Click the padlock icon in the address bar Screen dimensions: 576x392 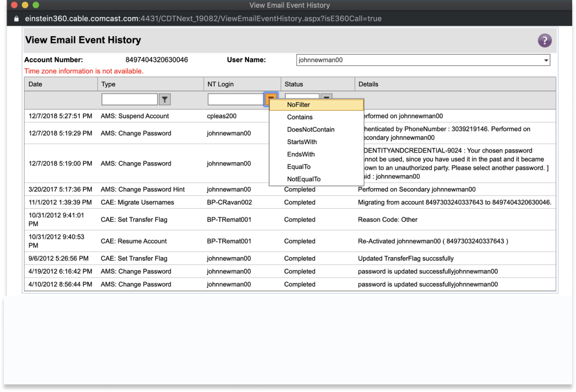pos(17,19)
